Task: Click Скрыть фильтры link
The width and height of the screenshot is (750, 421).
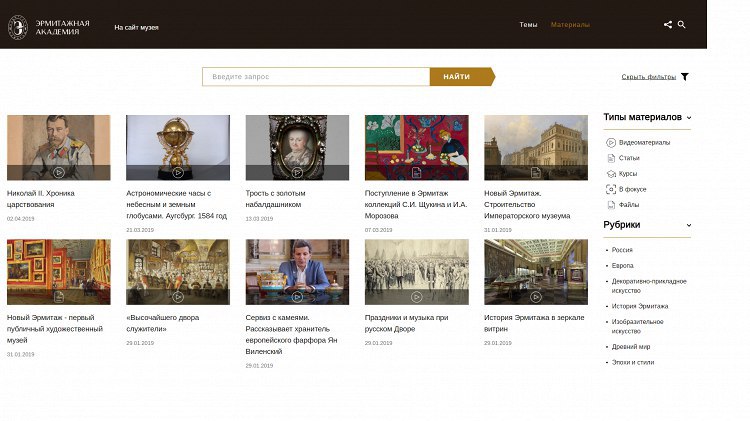Action: 649,77
